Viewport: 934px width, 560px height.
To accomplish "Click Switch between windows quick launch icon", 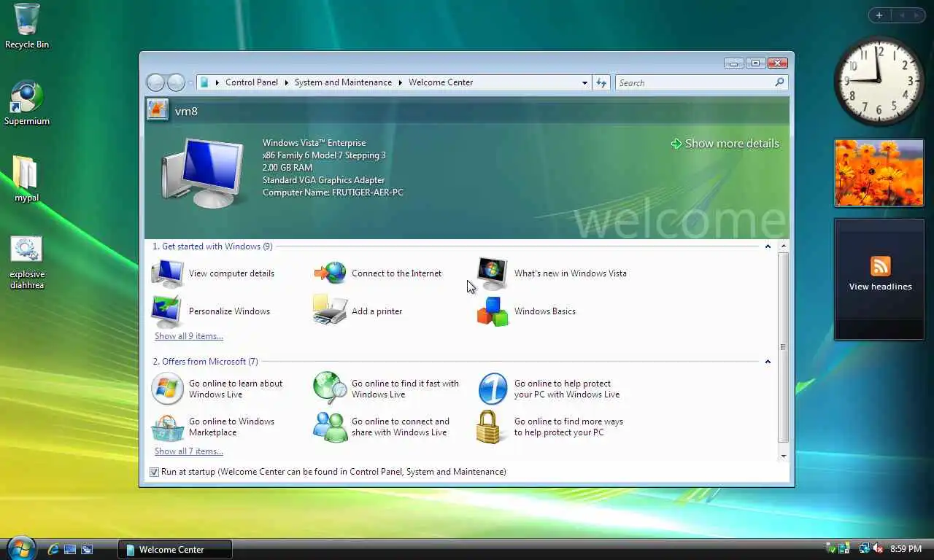I will 87,549.
